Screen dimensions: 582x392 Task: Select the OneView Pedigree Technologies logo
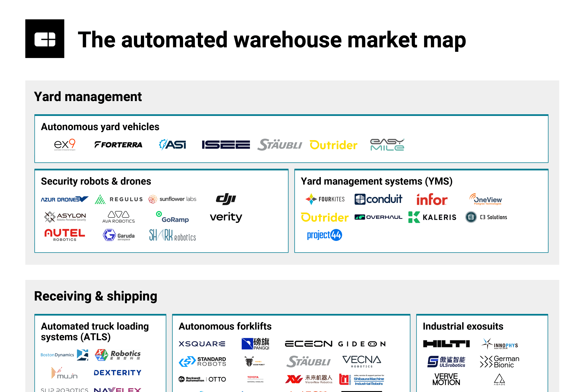tap(486, 199)
